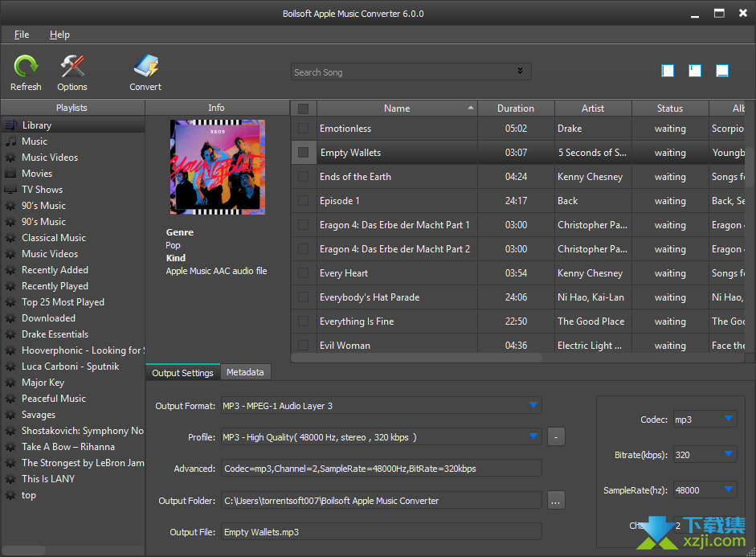This screenshot has height=557, width=756.
Task: Click the TV Shows monitor icon
Action: point(10,190)
